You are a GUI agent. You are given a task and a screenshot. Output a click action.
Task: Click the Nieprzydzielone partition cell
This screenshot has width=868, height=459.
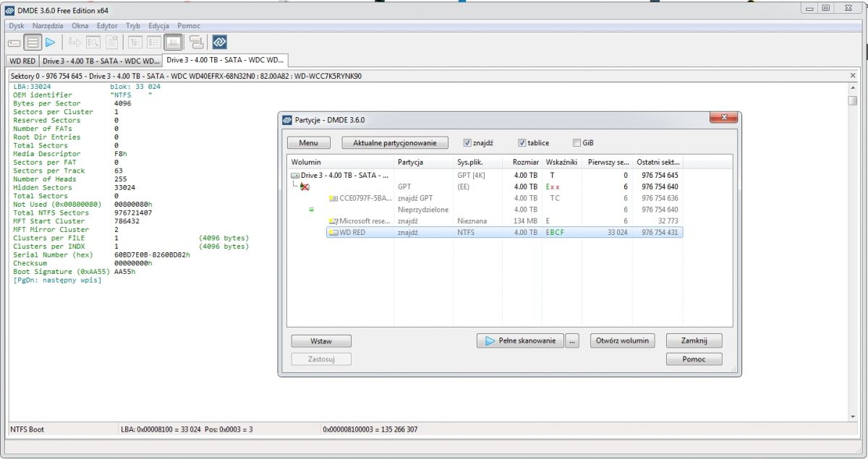pos(423,210)
